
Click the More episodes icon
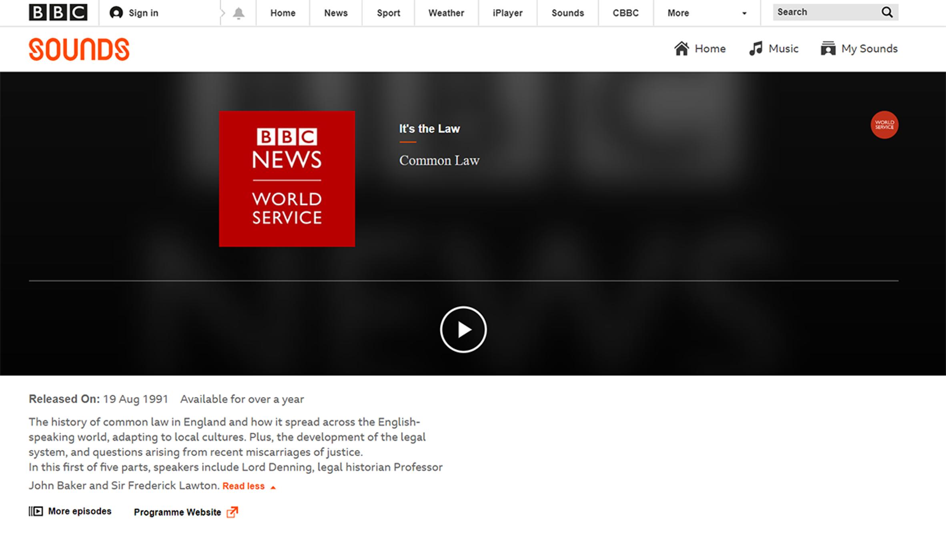36,511
